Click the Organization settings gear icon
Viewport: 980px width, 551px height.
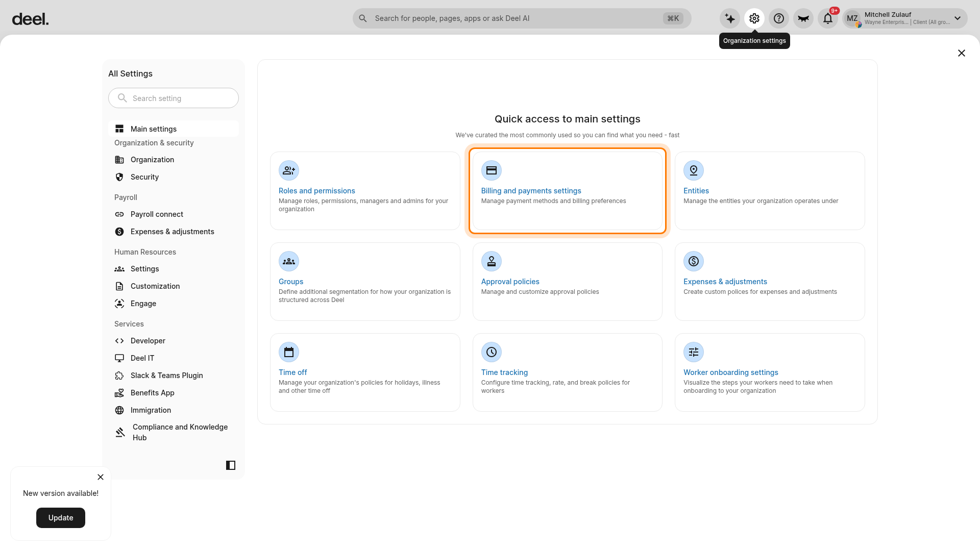pos(754,19)
